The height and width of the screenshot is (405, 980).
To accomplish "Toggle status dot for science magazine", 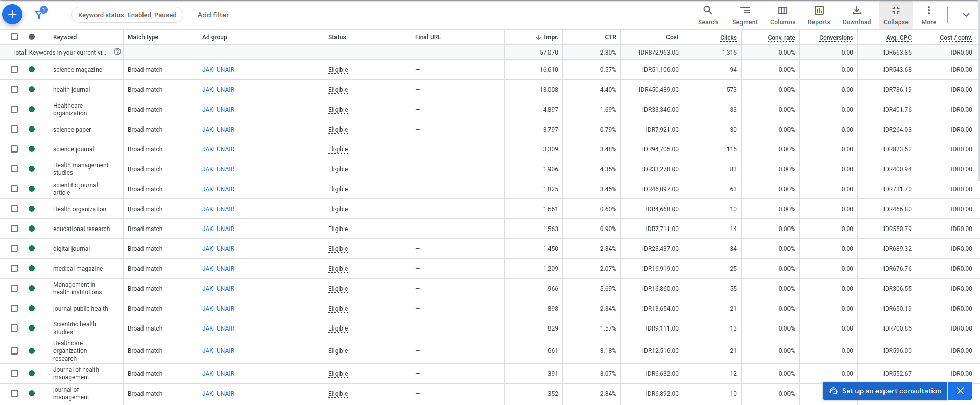I will click(32, 69).
